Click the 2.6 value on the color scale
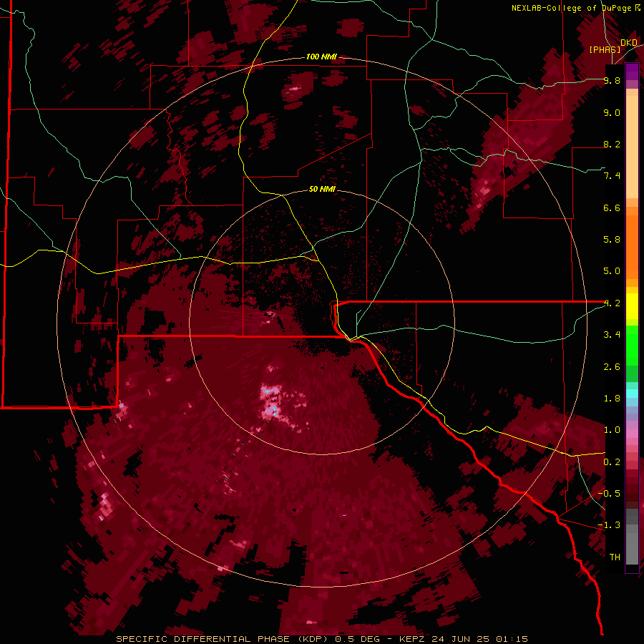The height and width of the screenshot is (644, 644). (612, 367)
